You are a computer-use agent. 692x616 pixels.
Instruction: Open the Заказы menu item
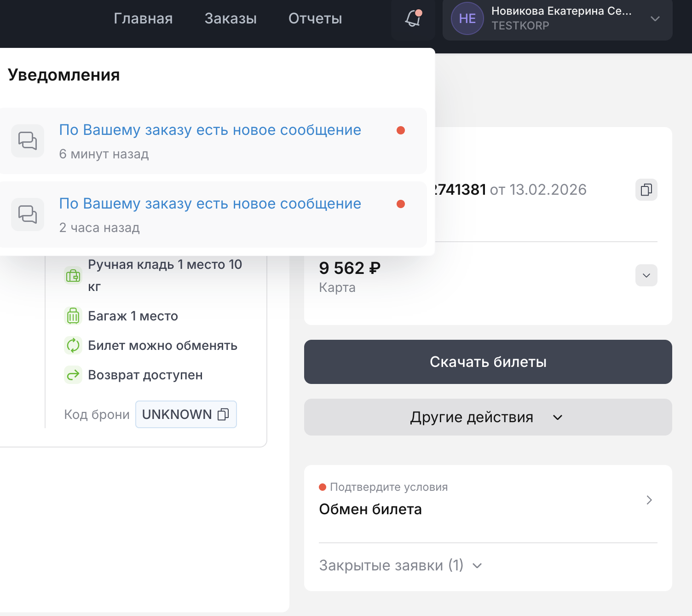pos(231,18)
